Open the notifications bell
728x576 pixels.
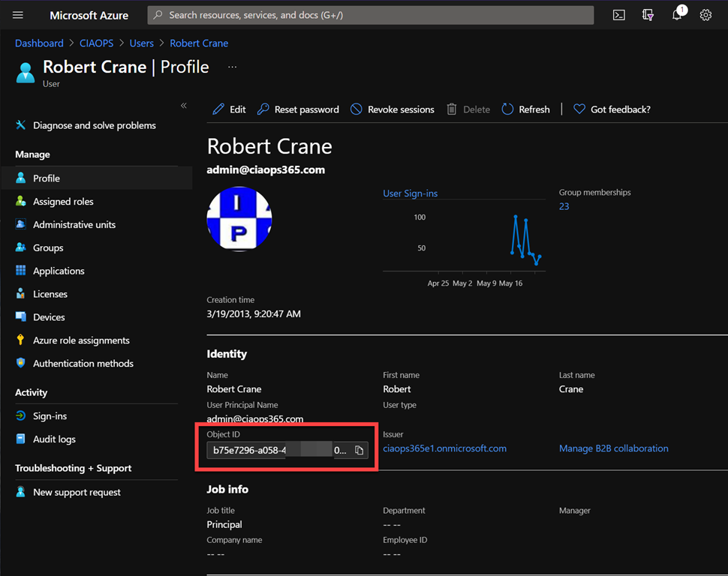677,15
